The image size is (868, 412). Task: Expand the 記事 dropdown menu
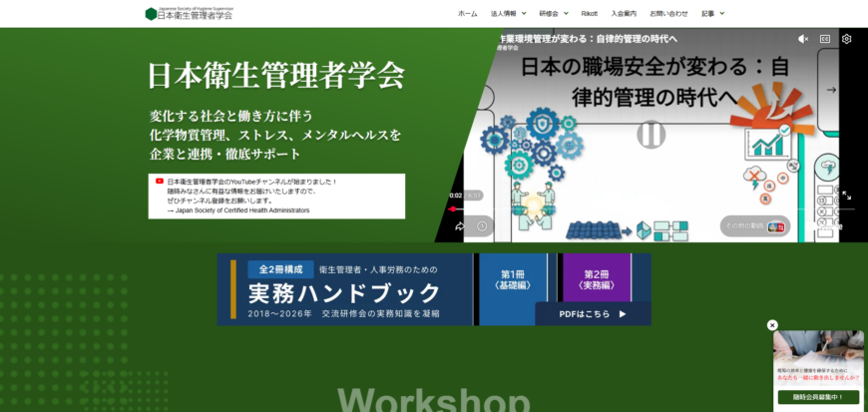713,14
